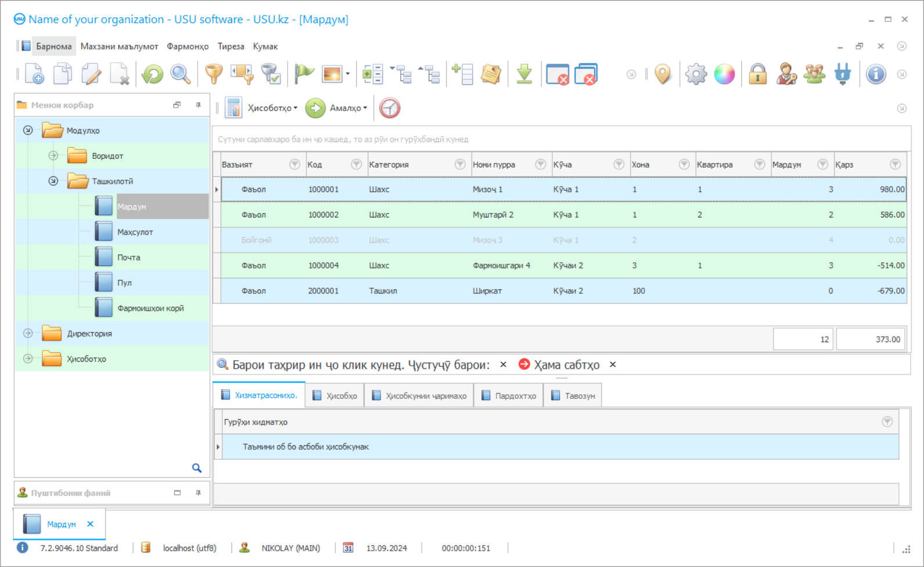Open the Категория column filter

460,165
